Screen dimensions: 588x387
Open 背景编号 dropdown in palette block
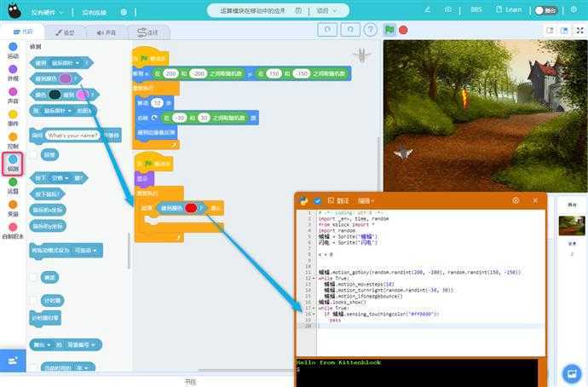pos(81,344)
